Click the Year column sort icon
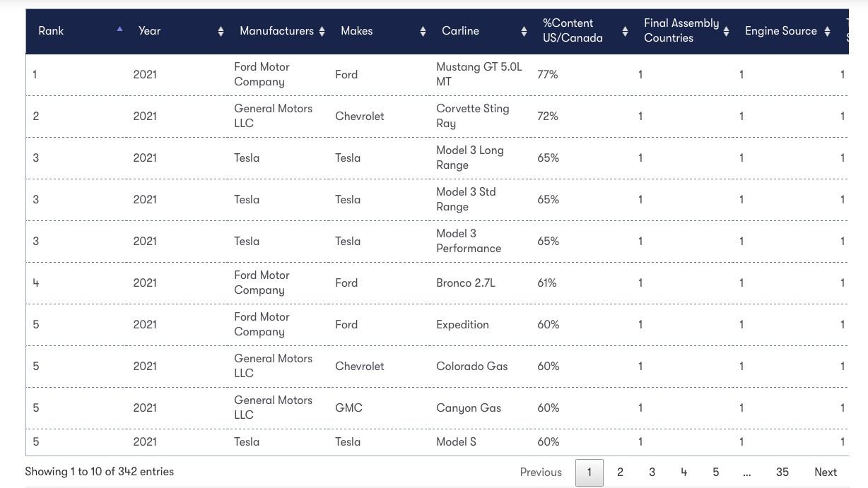The width and height of the screenshot is (868, 488). (x=221, y=31)
